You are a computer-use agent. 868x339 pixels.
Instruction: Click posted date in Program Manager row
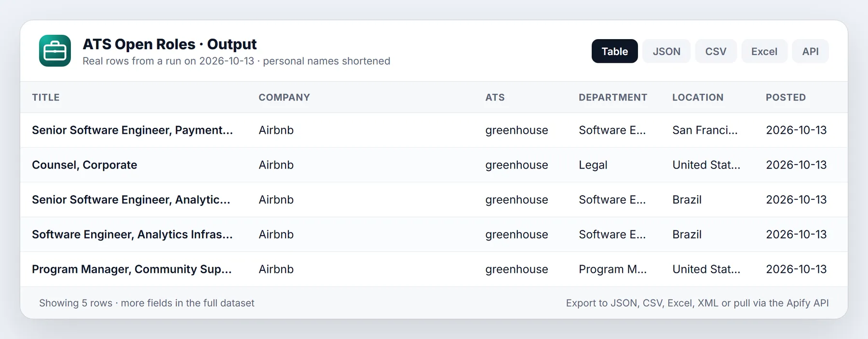point(796,269)
